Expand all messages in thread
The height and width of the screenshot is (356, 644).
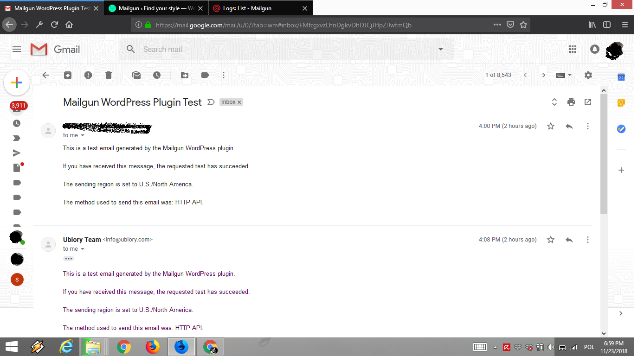554,102
